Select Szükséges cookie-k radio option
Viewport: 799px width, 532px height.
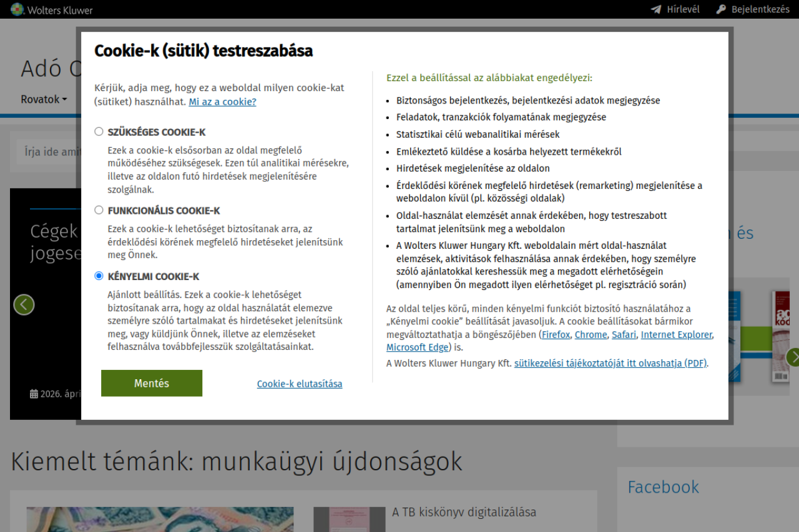point(99,132)
